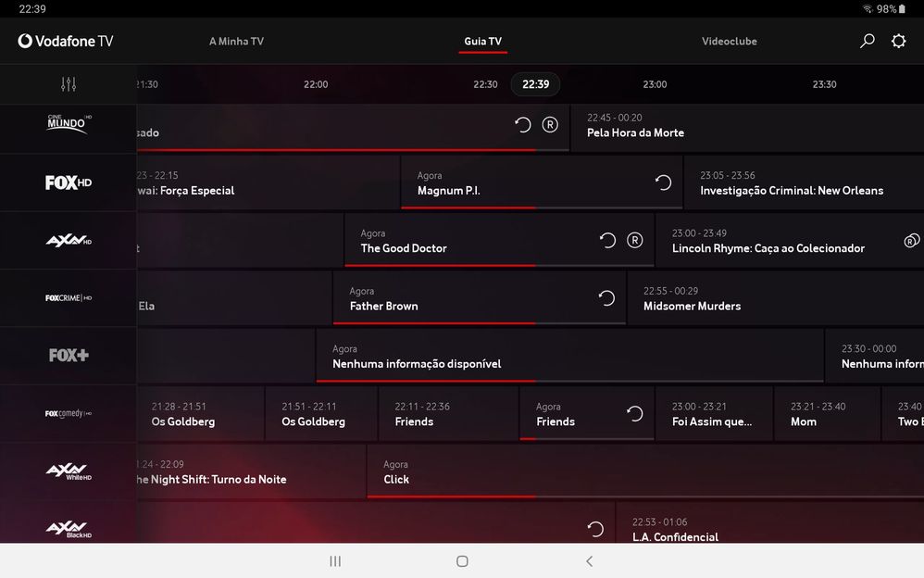
Task: Restart "Father Brown" from the start
Action: [606, 297]
